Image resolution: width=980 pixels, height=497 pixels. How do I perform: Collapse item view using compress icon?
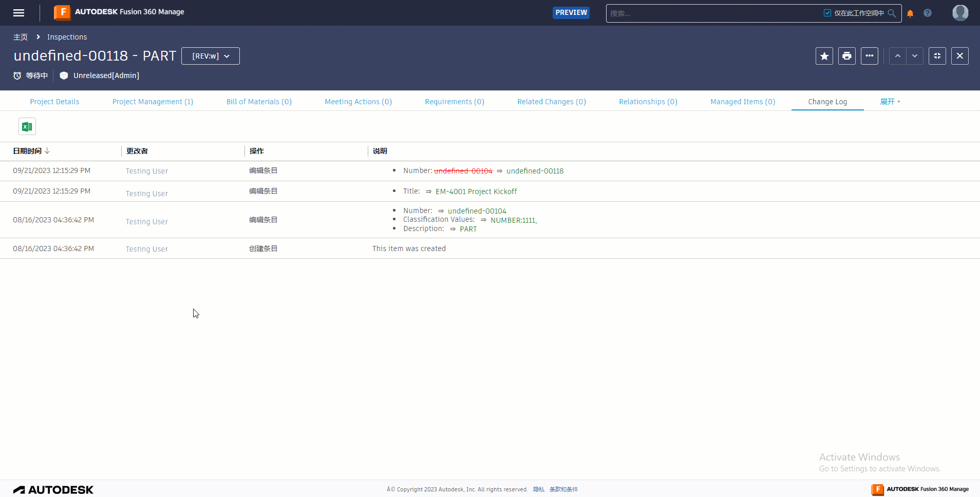coord(937,56)
